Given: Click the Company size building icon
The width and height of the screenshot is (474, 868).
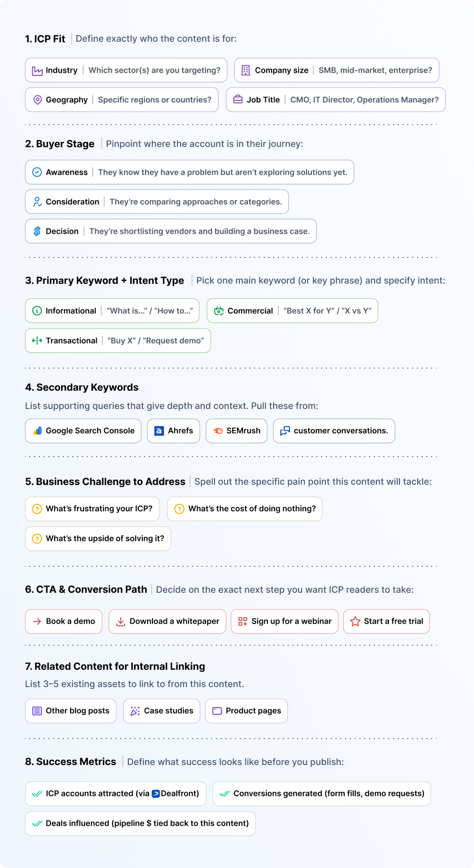Looking at the screenshot, I should click(246, 70).
